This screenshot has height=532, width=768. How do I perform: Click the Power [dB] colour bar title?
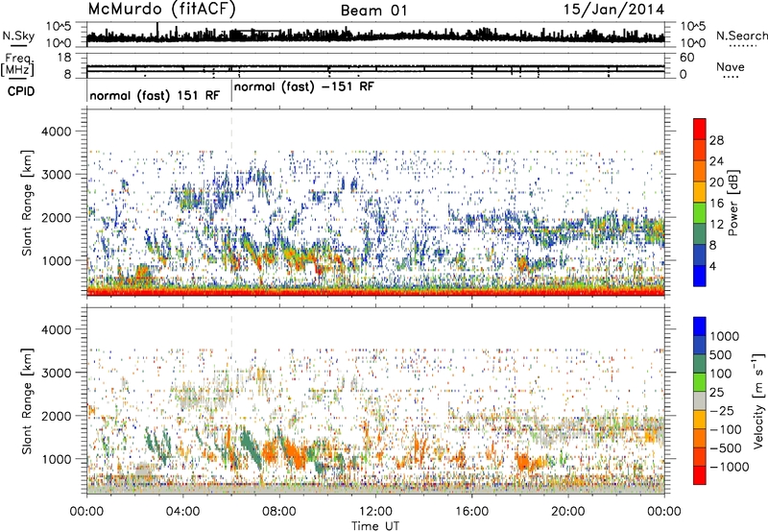point(732,203)
